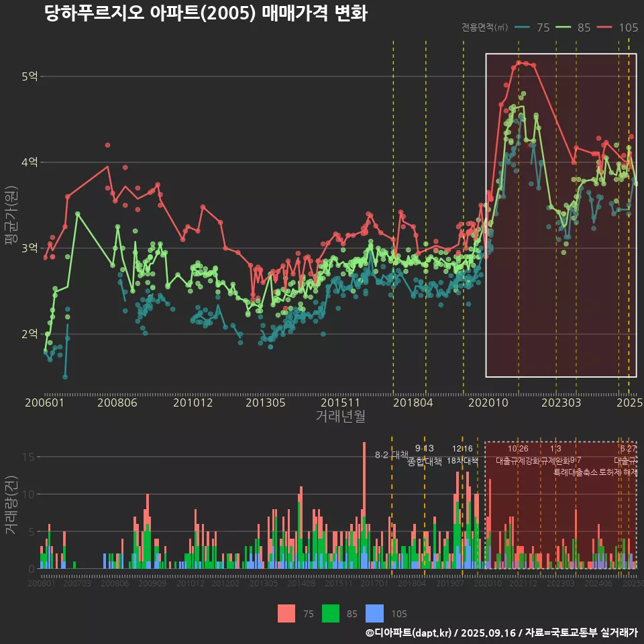644x644 pixels.
Task: Select the 토허제 해제 annotation label
Action: coord(618,472)
